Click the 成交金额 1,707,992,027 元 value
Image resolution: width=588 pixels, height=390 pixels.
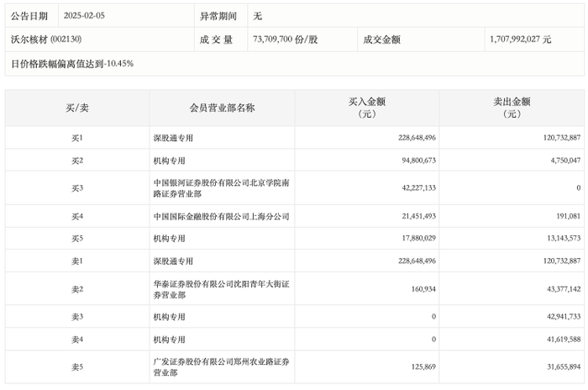pyautogui.click(x=520, y=39)
